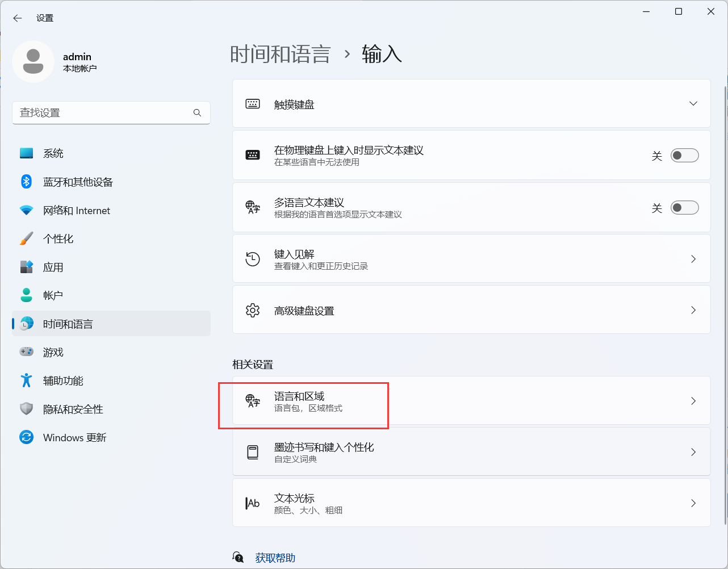The height and width of the screenshot is (569, 728).
Task: Click the 语言包，区域格式 subtitle
Action: pos(308,408)
